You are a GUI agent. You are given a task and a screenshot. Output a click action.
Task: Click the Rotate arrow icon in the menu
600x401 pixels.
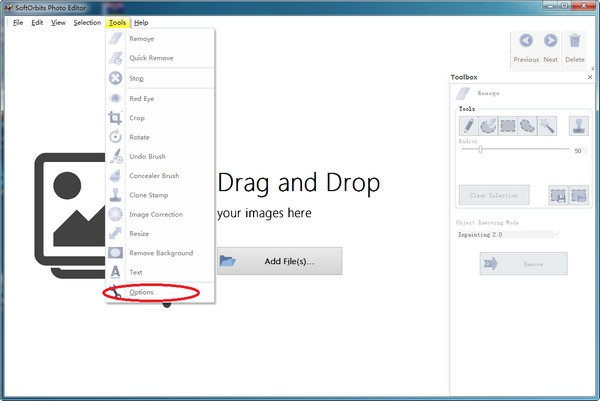[115, 137]
